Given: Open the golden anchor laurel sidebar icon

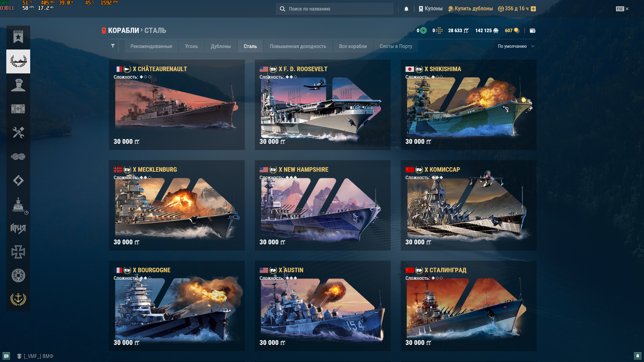Looking at the screenshot, I should (x=18, y=299).
